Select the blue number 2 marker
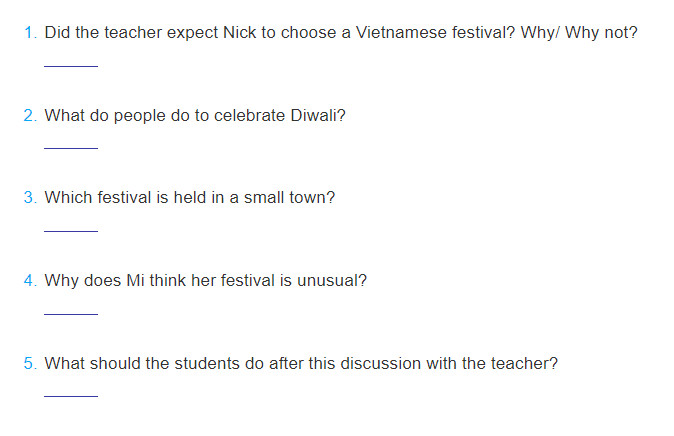 30,116
